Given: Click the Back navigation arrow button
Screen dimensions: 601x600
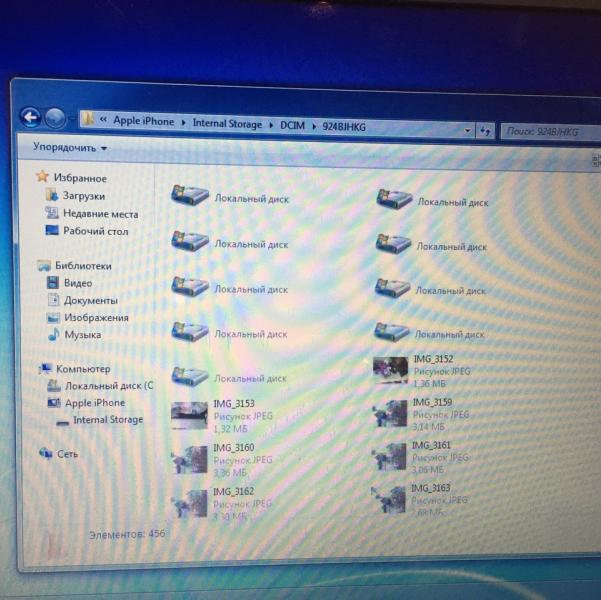Looking at the screenshot, I should tap(30, 117).
